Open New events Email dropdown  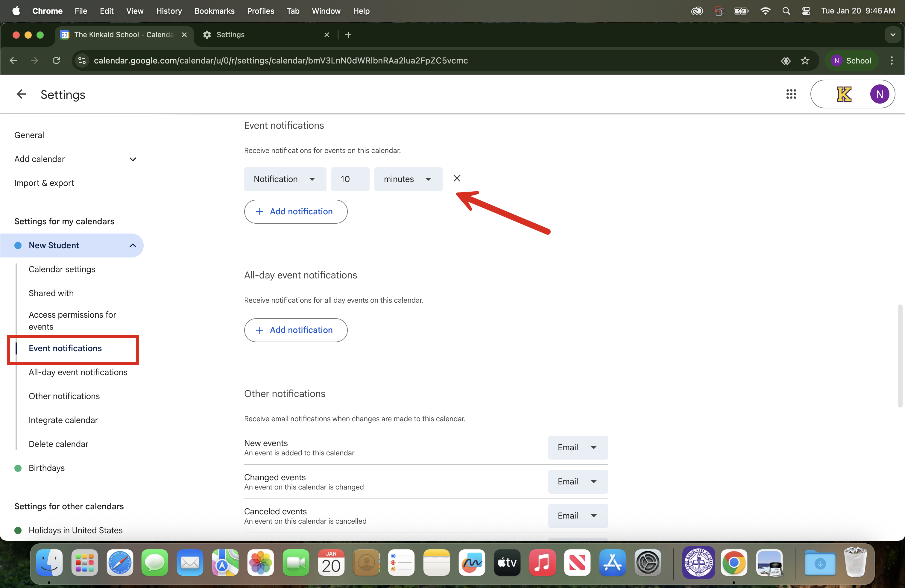(577, 447)
